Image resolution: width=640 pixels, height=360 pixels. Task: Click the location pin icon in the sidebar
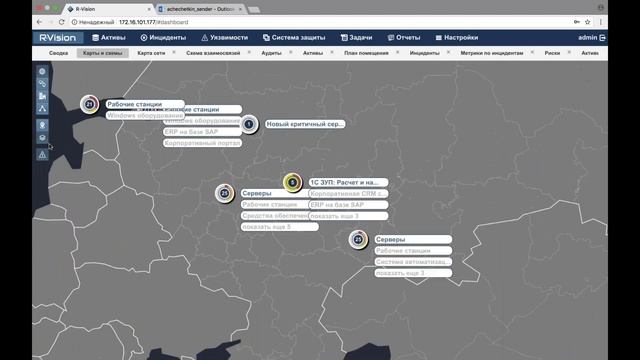42,125
